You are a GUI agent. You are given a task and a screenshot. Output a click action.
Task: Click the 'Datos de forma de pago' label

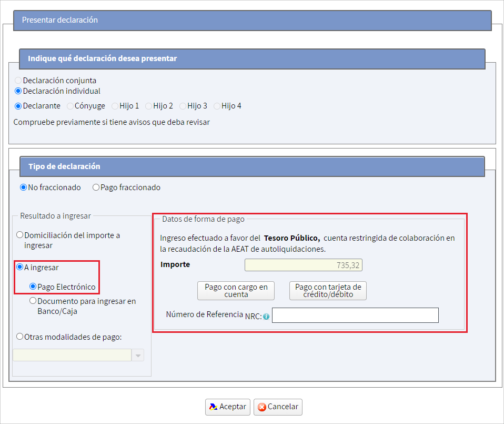click(203, 219)
